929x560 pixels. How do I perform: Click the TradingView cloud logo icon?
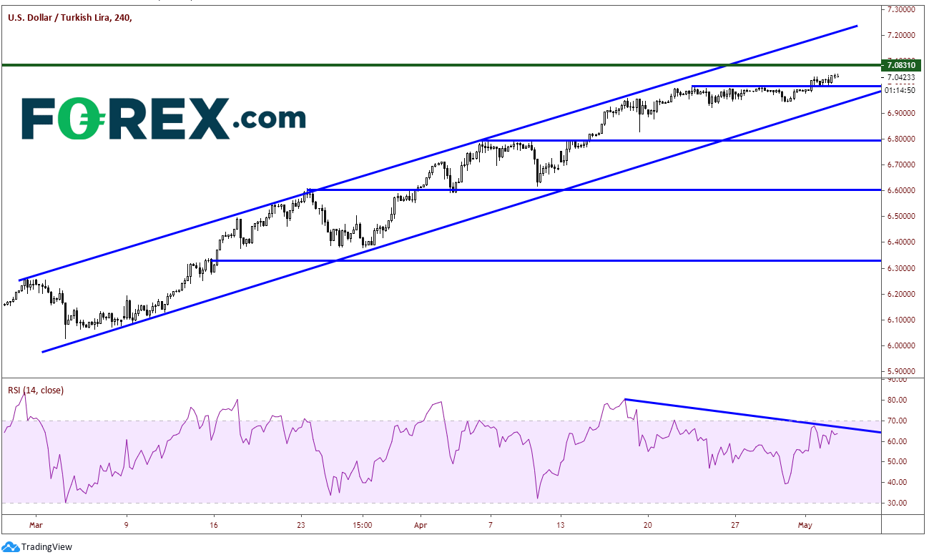coord(11,547)
